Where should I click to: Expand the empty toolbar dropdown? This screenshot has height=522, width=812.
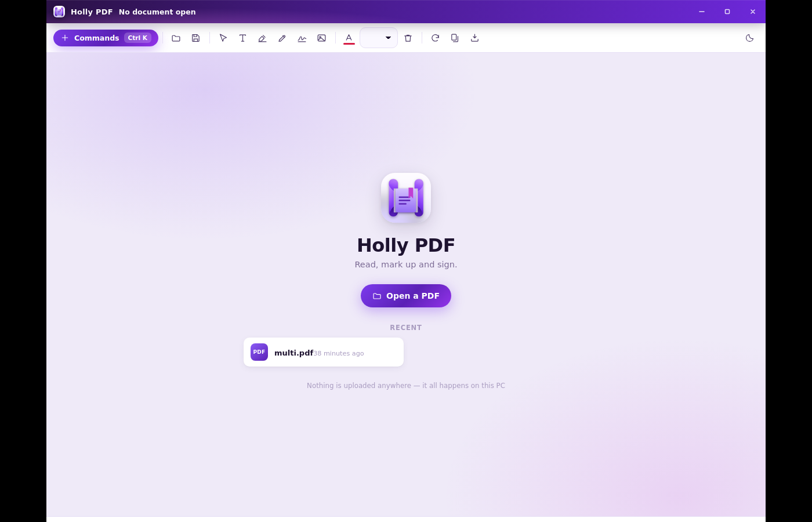coord(379,38)
